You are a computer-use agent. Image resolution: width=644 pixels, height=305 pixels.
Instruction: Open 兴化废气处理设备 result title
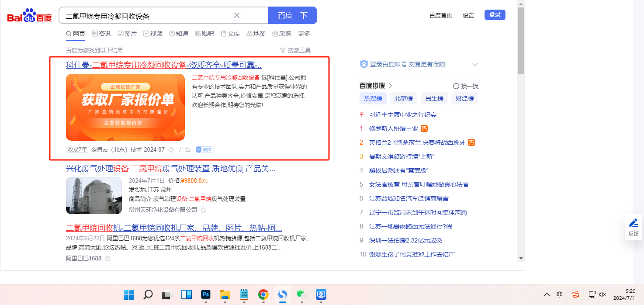pyautogui.click(x=171, y=169)
